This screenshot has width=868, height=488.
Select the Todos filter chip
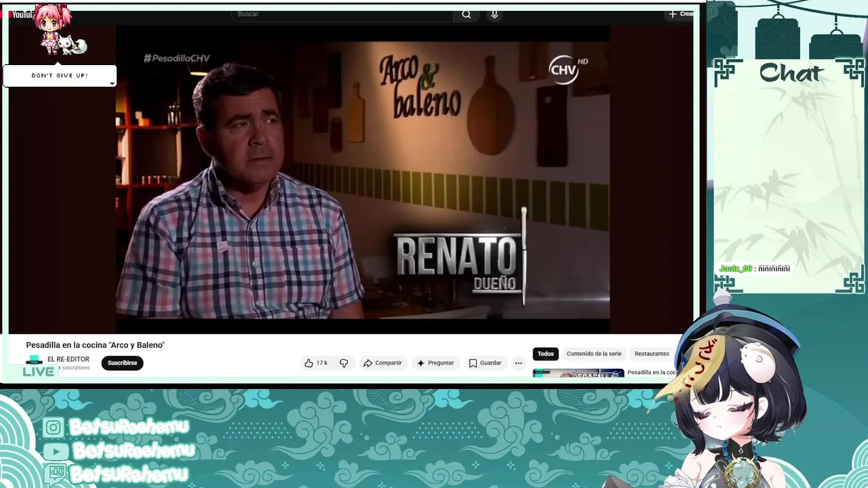tap(546, 354)
